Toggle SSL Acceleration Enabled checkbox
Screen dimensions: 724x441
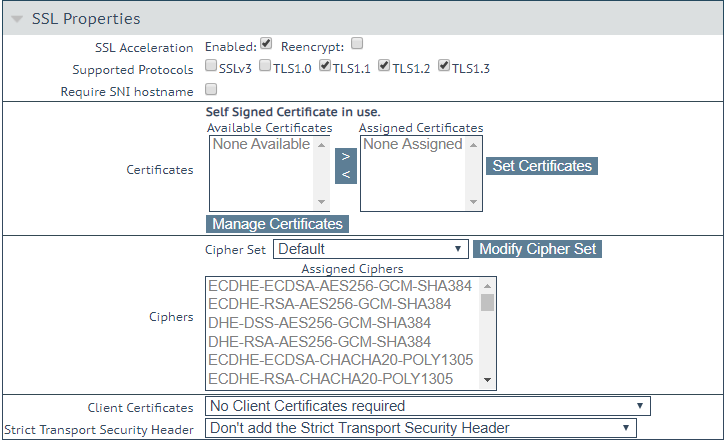(266, 43)
